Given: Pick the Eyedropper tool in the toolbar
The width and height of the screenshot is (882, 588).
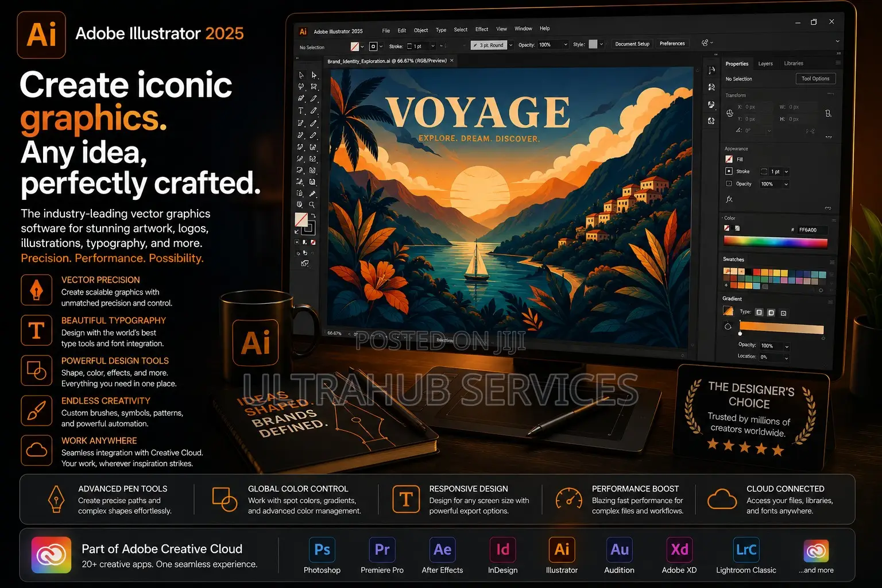Looking at the screenshot, I should tap(312, 194).
